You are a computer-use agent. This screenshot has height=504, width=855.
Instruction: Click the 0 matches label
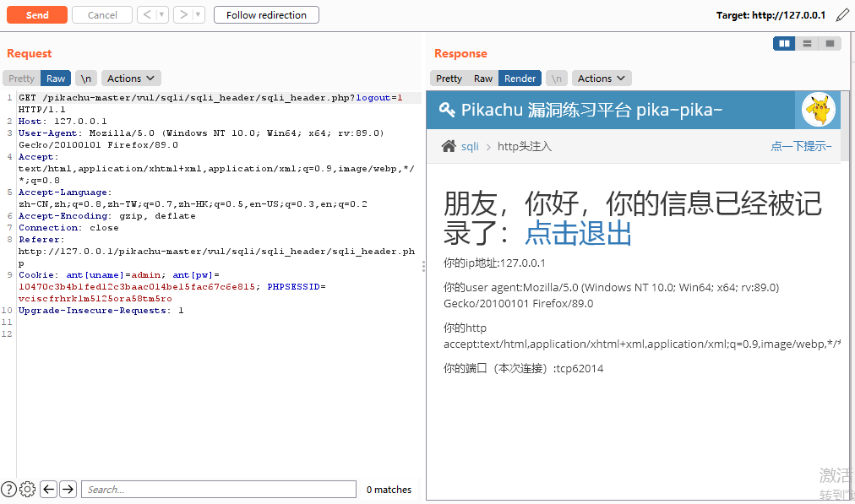click(389, 490)
